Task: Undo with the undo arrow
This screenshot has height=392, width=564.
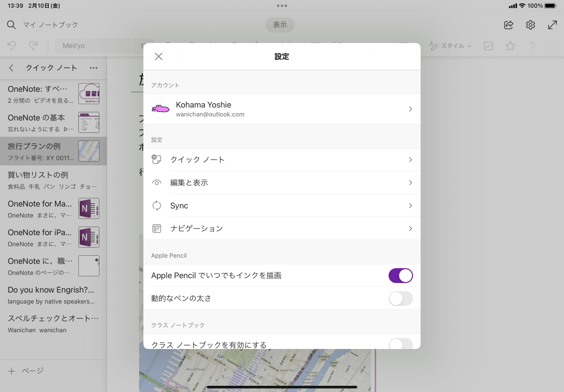Action: (11, 46)
